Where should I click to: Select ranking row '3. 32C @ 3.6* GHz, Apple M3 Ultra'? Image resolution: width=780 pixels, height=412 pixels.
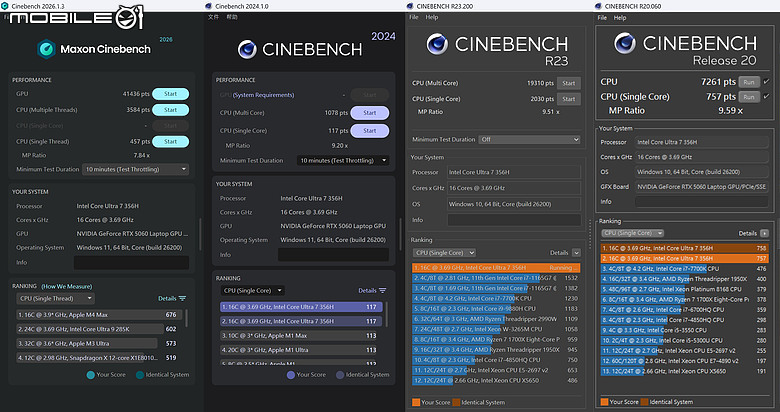coord(99,343)
